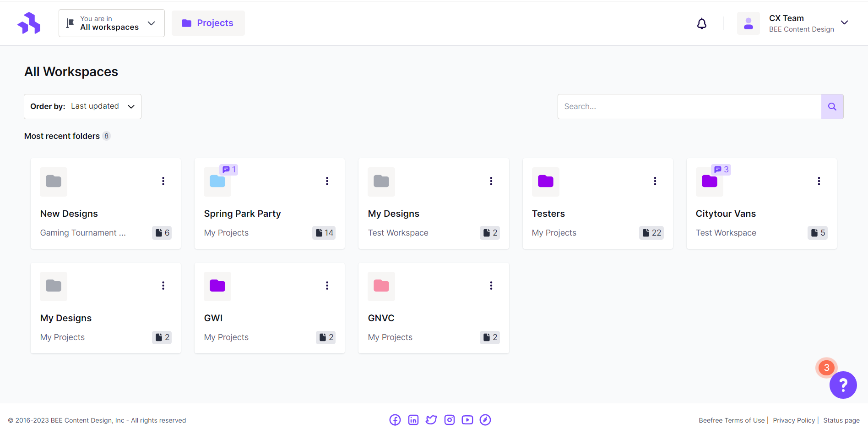
Task: Open YouTube social icon in footer
Action: coord(467,420)
